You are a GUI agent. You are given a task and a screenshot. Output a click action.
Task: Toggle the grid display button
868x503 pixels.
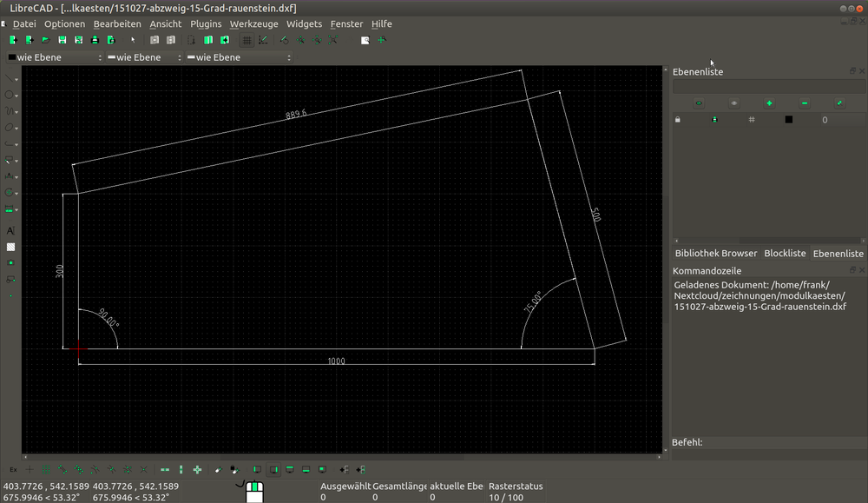pyautogui.click(x=247, y=40)
